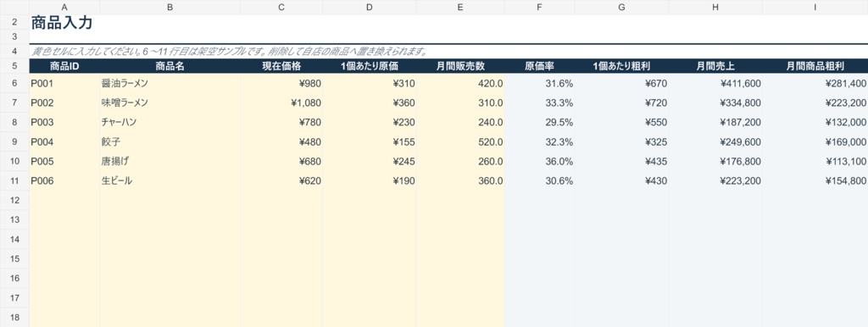Viewport: 868px width, 327px height.
Task: Click the ¥780 price cell
Action: point(281,122)
